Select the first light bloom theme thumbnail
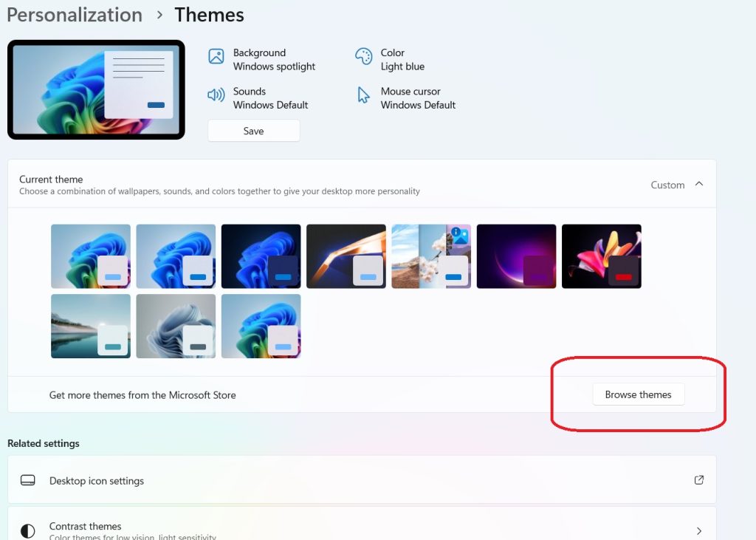Image resolution: width=756 pixels, height=540 pixels. (x=91, y=256)
